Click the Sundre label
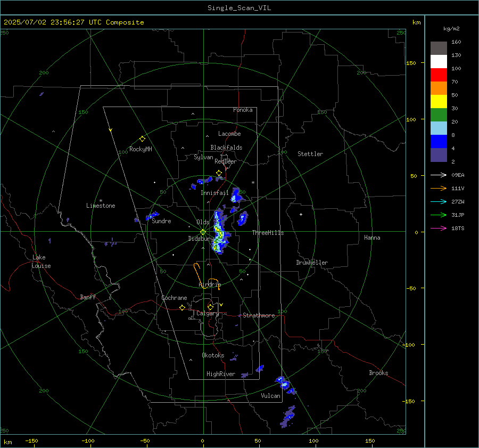Viewport: 479px width, 448px height. pos(161,221)
